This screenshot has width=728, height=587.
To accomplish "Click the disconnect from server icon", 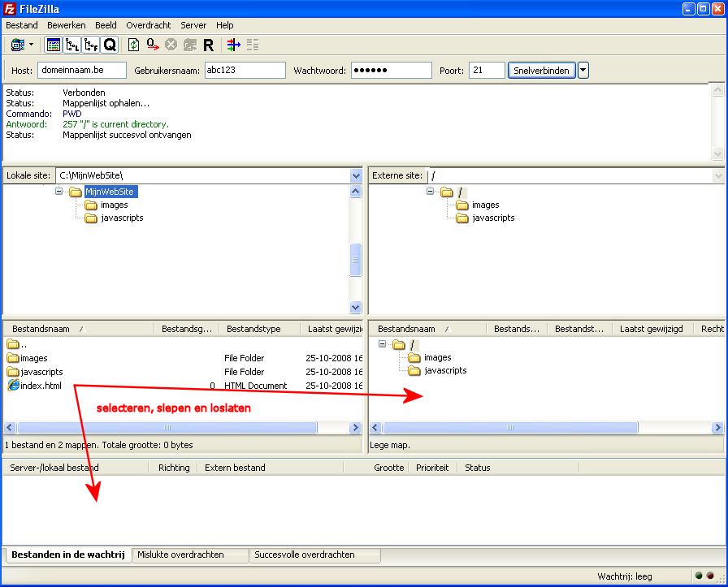I will pos(190,45).
